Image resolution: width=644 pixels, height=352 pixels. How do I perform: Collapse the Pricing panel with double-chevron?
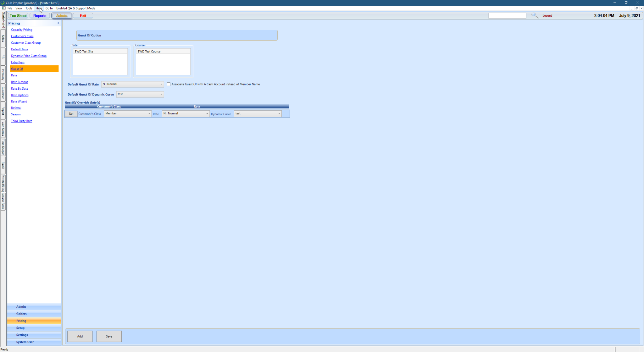(58, 23)
